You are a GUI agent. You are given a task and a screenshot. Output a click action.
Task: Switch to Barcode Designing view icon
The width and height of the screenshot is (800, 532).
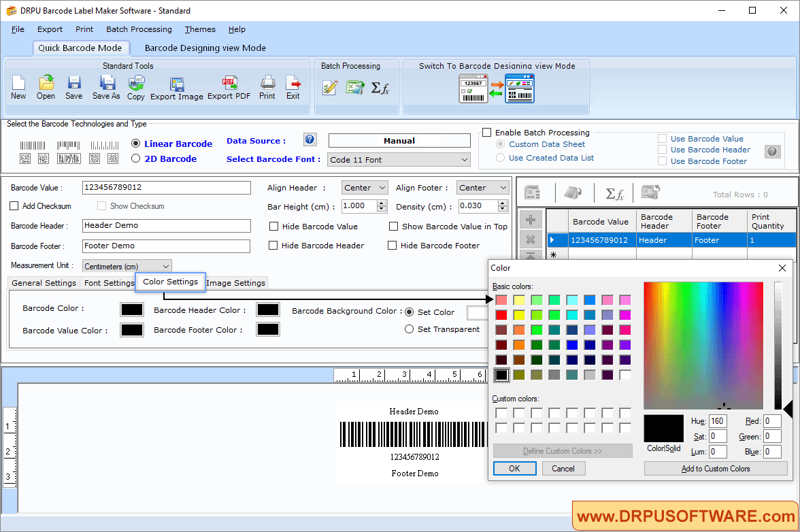click(x=496, y=88)
